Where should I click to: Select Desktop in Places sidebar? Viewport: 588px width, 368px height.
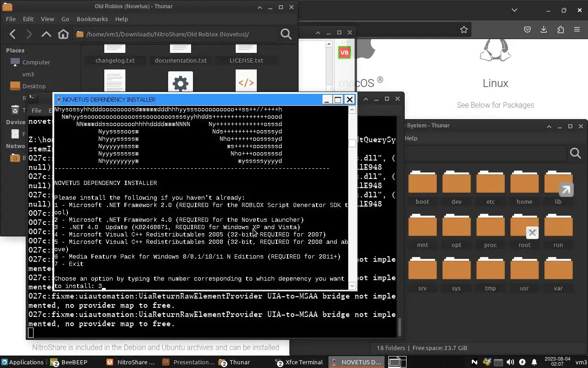pyautogui.click(x=34, y=86)
